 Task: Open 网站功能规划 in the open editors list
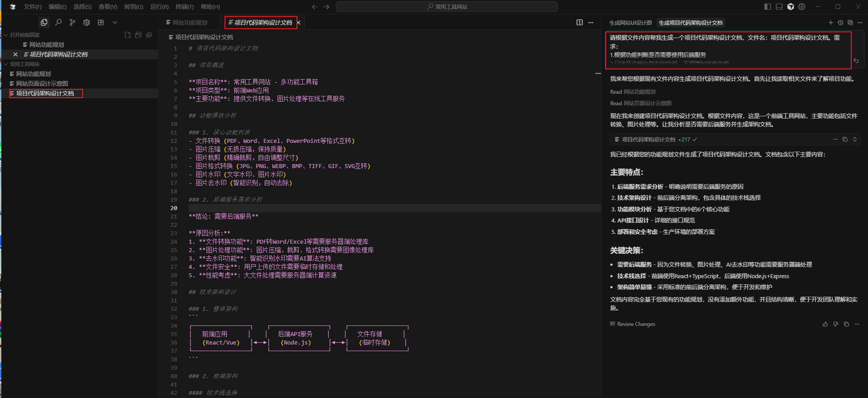(43, 45)
